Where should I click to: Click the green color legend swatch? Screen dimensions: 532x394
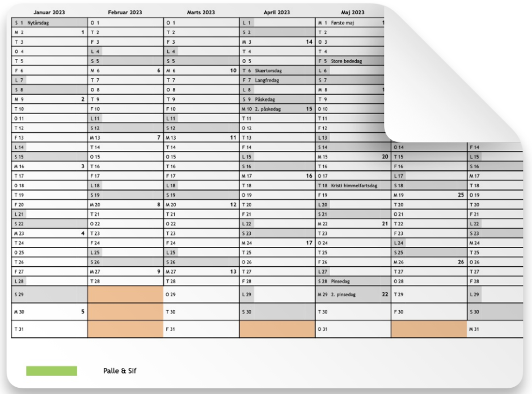point(52,371)
